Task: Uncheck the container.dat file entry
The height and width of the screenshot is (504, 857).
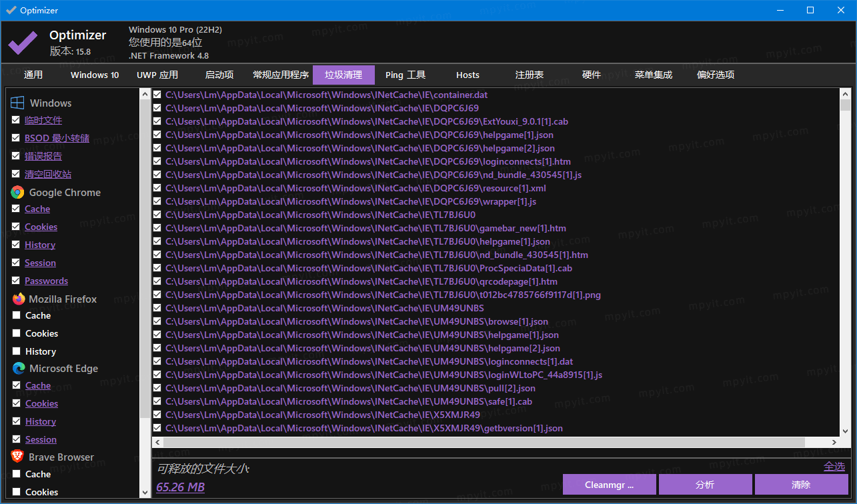Action: pyautogui.click(x=157, y=95)
